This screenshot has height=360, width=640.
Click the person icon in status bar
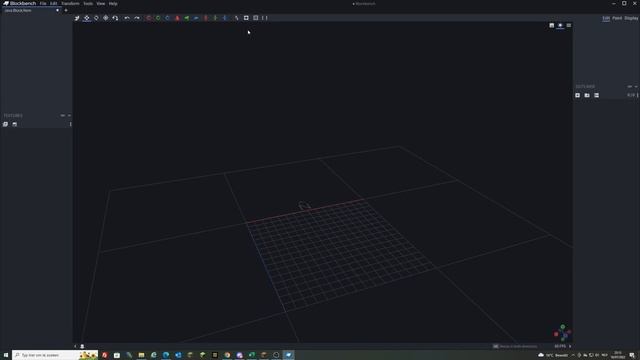coord(82,346)
